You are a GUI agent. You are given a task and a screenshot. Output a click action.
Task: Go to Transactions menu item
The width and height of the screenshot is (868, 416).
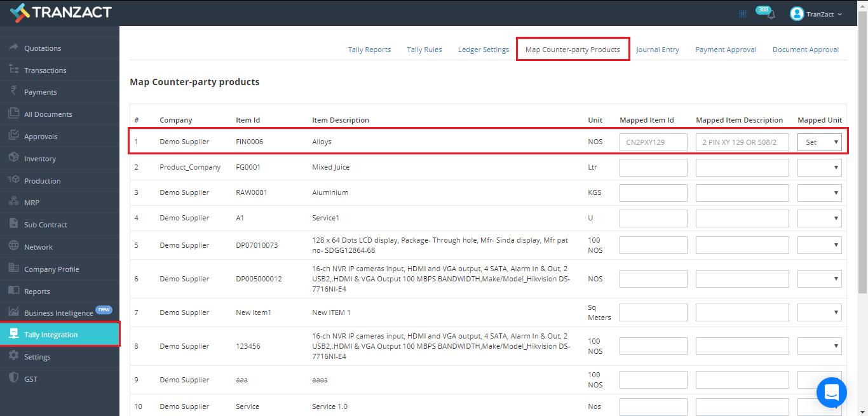[45, 70]
